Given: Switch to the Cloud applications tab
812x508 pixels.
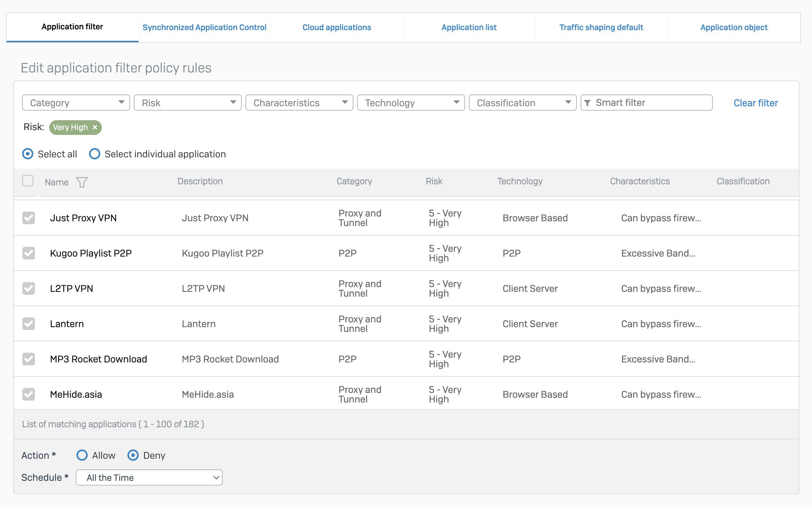Looking at the screenshot, I should tap(337, 27).
